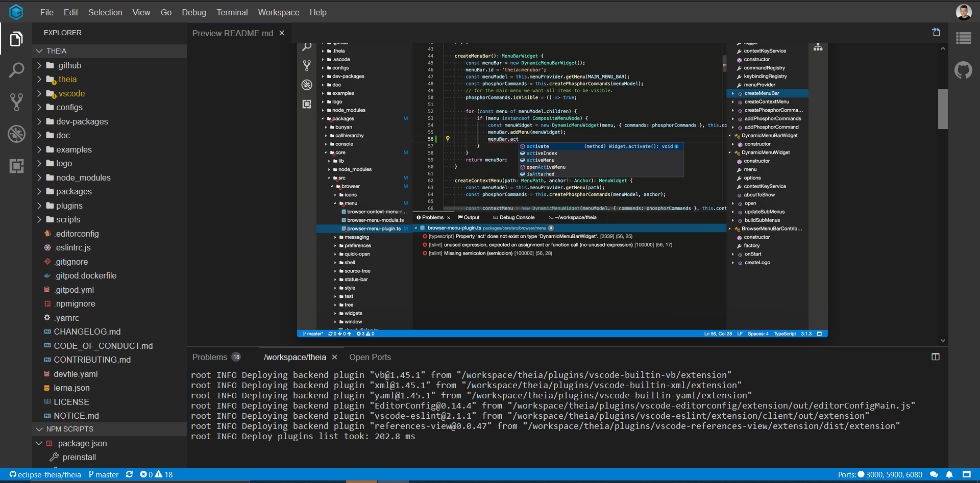Collapse the NPM SCRIPTS section

(x=109, y=429)
